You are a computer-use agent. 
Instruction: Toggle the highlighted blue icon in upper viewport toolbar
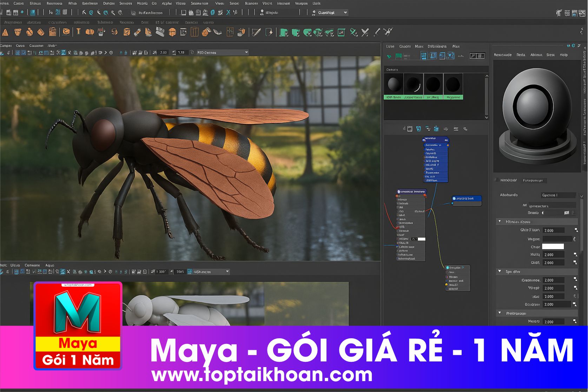point(64,53)
